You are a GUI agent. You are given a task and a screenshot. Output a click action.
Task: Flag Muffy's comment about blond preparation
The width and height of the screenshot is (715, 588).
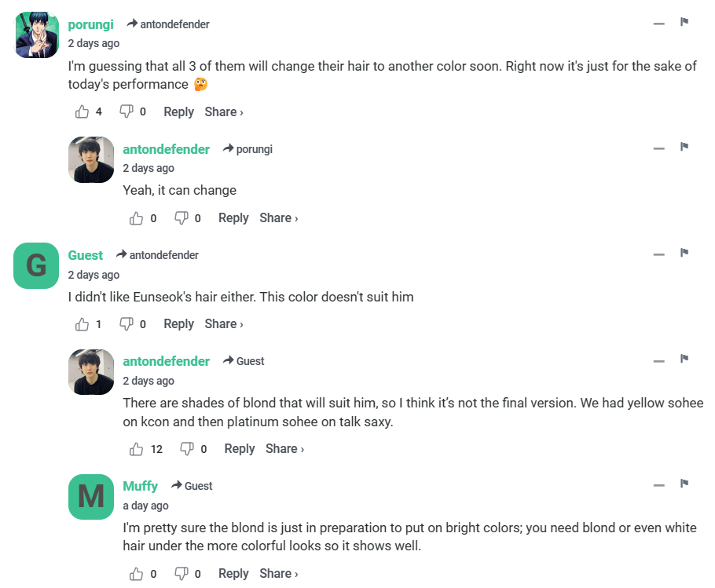(x=684, y=484)
